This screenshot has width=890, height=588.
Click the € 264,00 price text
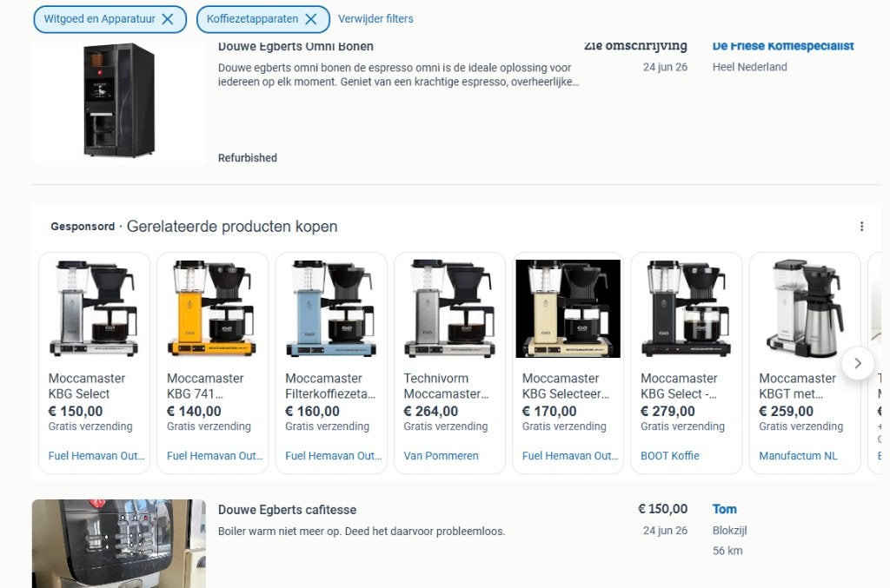coord(431,411)
